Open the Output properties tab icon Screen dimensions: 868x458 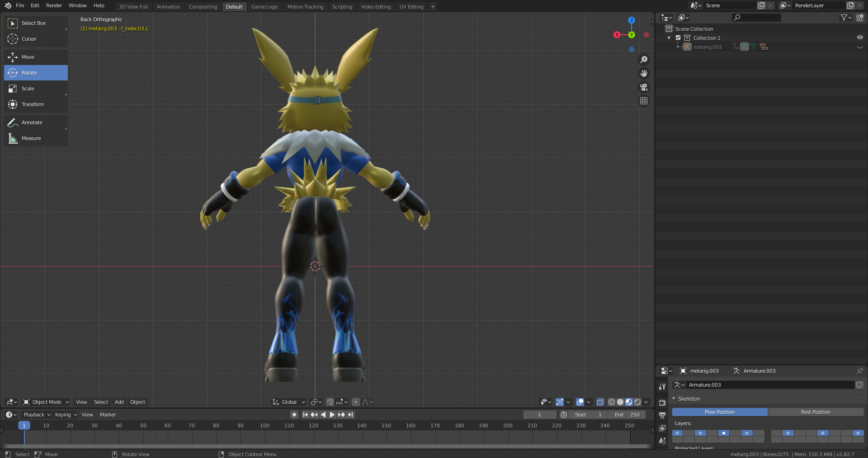pos(662,415)
